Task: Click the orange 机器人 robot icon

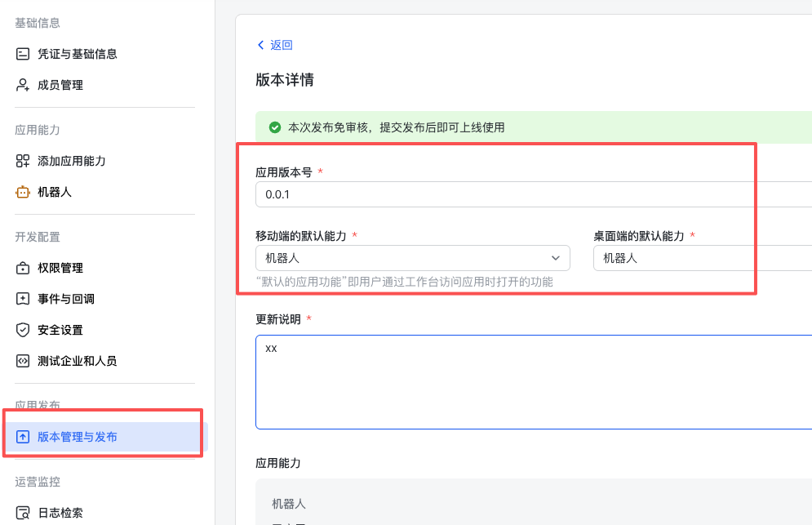Action: (23, 193)
